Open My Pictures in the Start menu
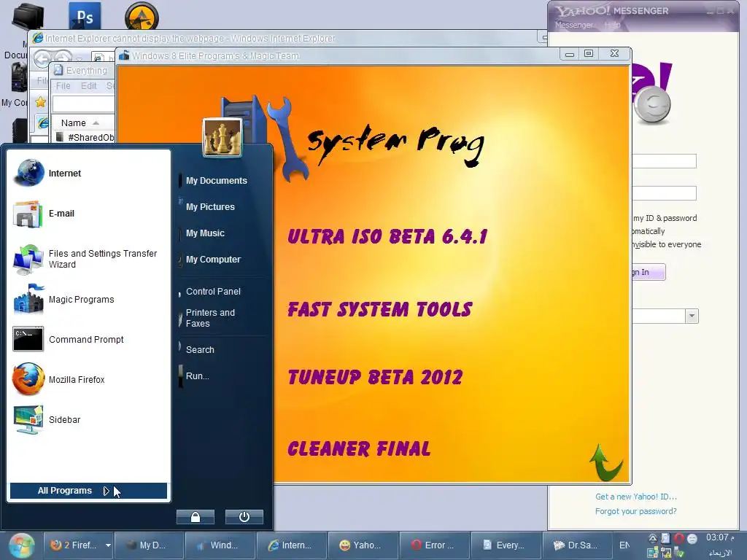The image size is (747, 560). [x=210, y=206]
